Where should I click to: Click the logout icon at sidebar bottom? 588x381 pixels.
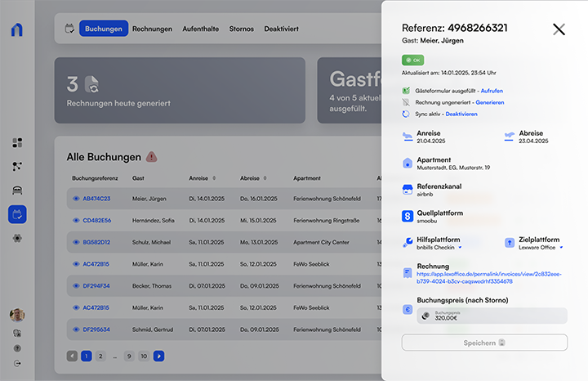coord(17,363)
